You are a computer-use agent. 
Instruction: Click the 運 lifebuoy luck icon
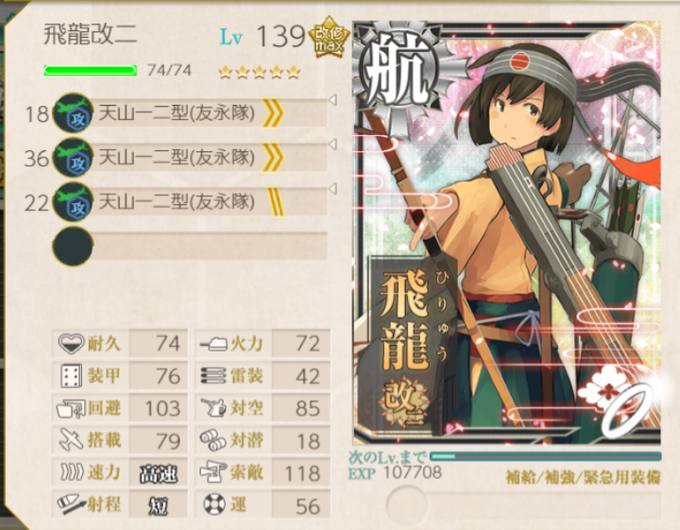coord(215,504)
